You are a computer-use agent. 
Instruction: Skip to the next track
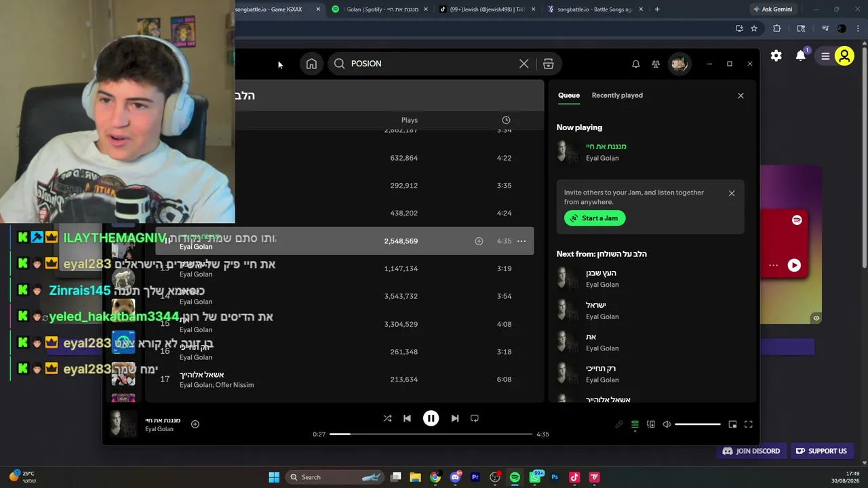tap(455, 418)
